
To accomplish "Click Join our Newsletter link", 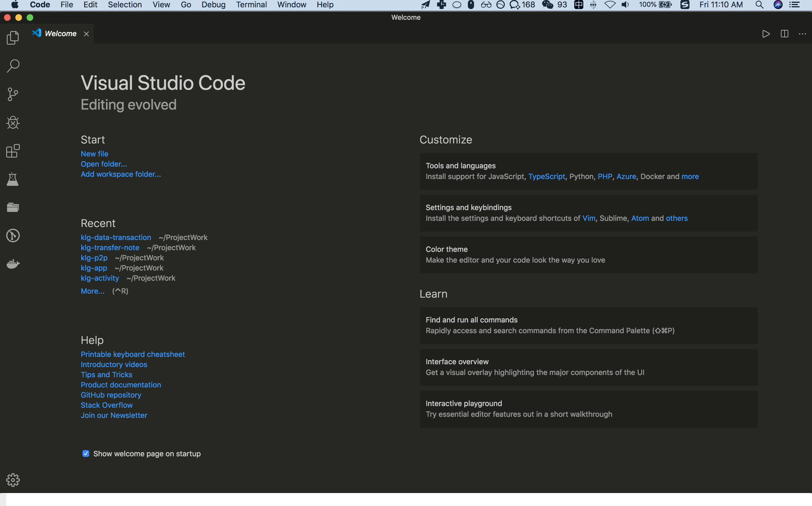I will pos(114,415).
